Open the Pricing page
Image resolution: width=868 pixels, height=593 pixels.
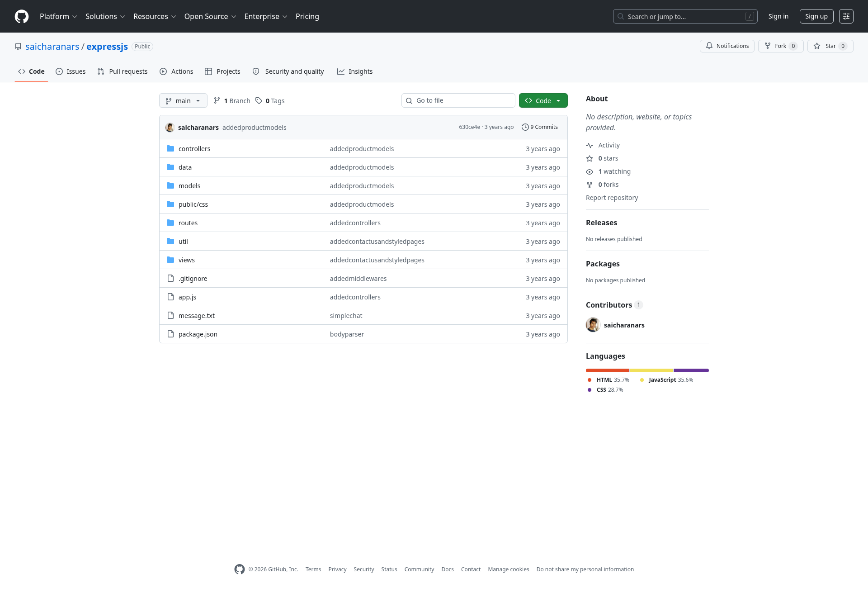pyautogui.click(x=307, y=16)
